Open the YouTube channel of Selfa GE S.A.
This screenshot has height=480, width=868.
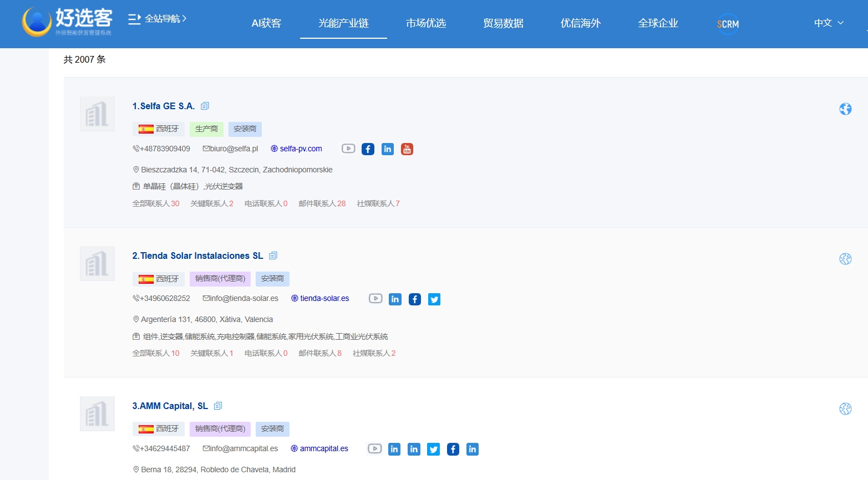(x=407, y=149)
